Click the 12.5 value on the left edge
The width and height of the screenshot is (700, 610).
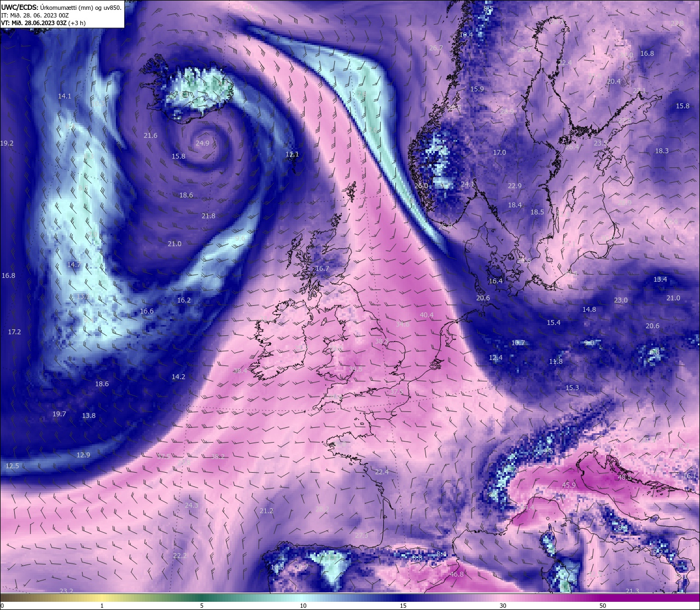(x=12, y=466)
